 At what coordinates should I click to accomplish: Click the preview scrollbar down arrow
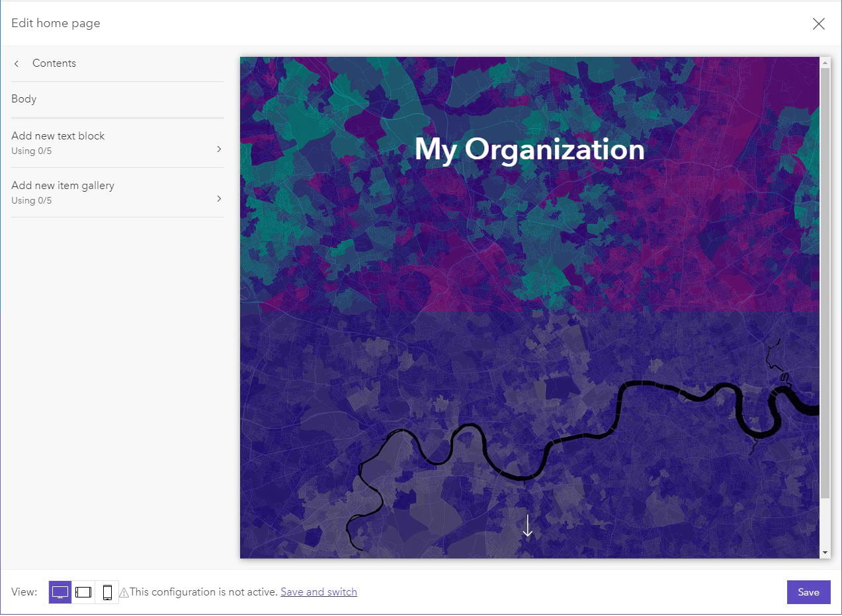tap(825, 553)
